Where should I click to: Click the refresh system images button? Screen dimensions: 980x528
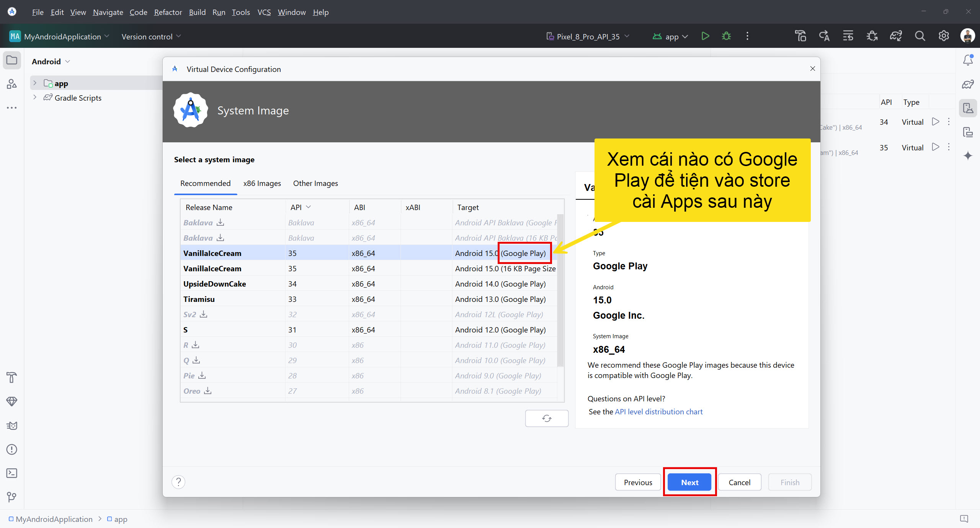click(547, 418)
